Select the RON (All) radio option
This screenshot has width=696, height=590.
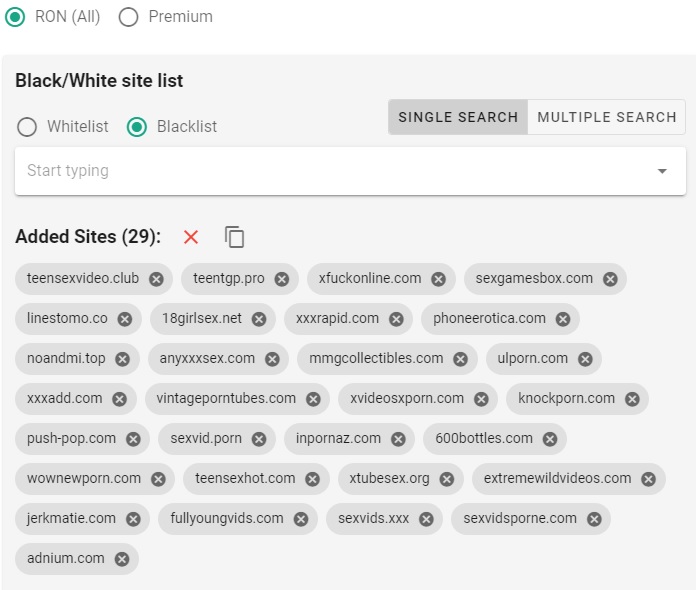pyautogui.click(x=15, y=17)
